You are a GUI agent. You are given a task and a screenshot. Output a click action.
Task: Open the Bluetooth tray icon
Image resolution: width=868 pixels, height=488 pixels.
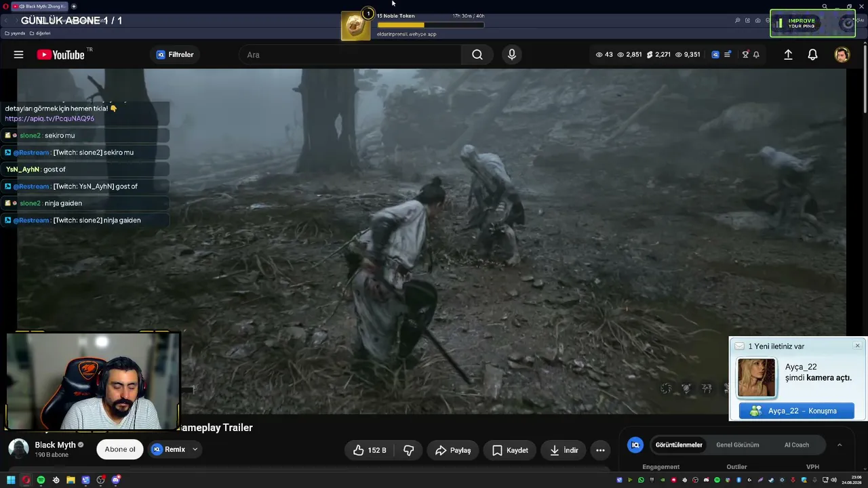tap(738, 480)
